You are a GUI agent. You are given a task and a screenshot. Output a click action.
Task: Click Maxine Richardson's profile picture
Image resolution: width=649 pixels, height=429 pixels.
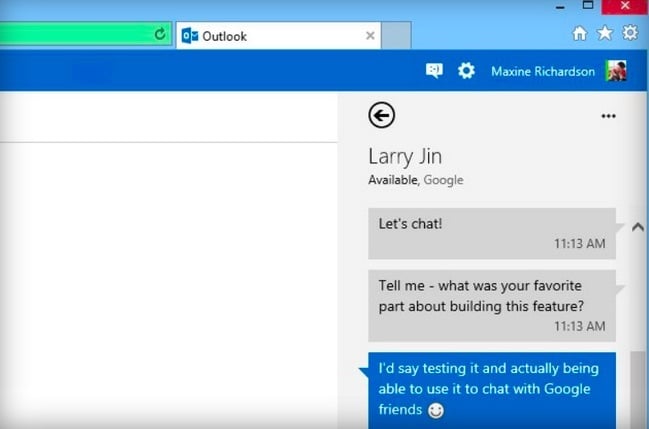[x=616, y=71]
